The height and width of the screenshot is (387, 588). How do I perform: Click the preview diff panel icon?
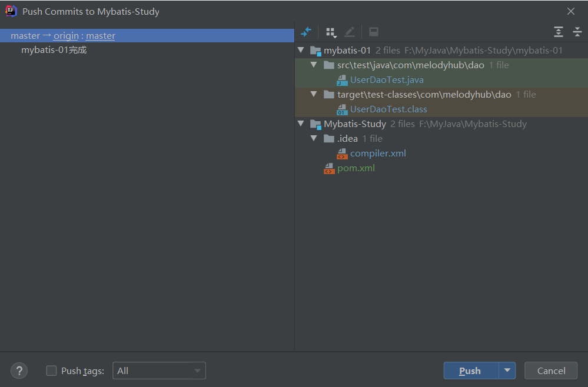pyautogui.click(x=374, y=32)
